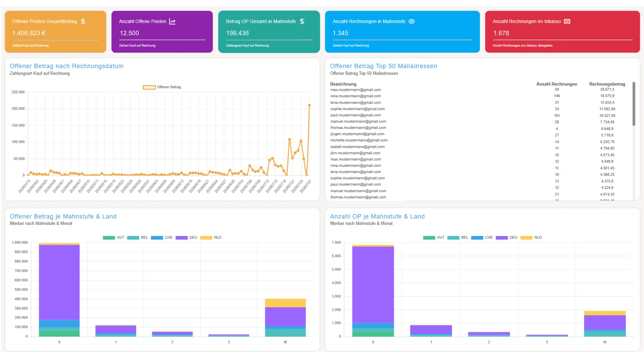Click the Rechnungsbetrag cell 7.734,45
The width and height of the screenshot is (644, 358).
pyautogui.click(x=607, y=122)
